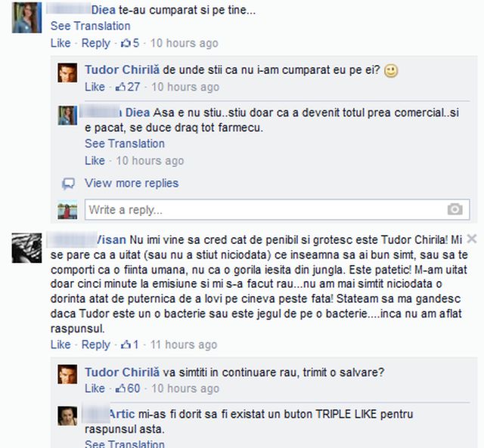Reply to the Visan comment
Image resolution: width=484 pixels, height=448 pixels.
click(x=96, y=344)
